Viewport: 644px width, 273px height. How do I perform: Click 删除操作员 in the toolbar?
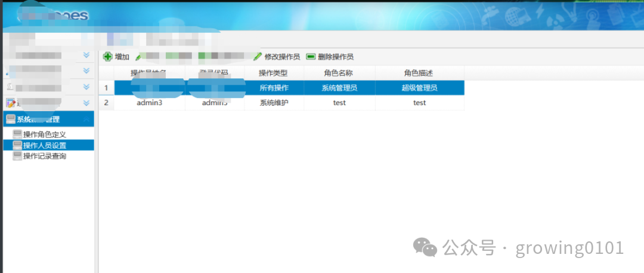[x=336, y=57]
